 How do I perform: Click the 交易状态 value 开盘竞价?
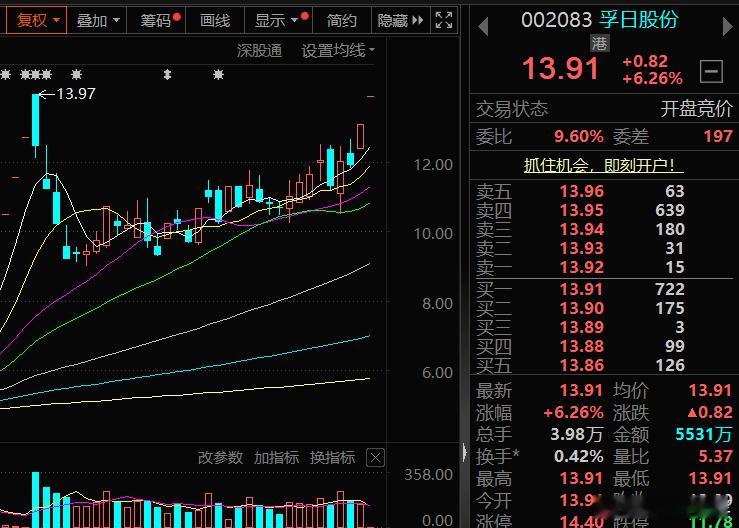(x=696, y=109)
